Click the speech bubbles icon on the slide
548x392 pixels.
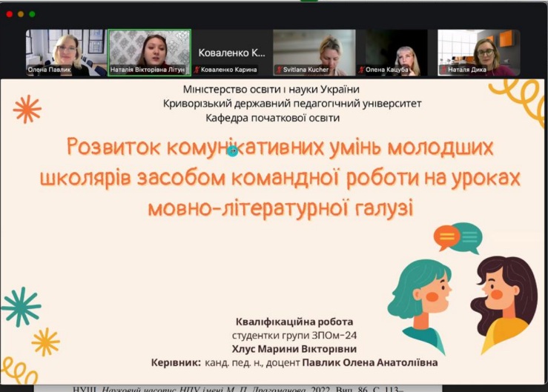pos(458,237)
